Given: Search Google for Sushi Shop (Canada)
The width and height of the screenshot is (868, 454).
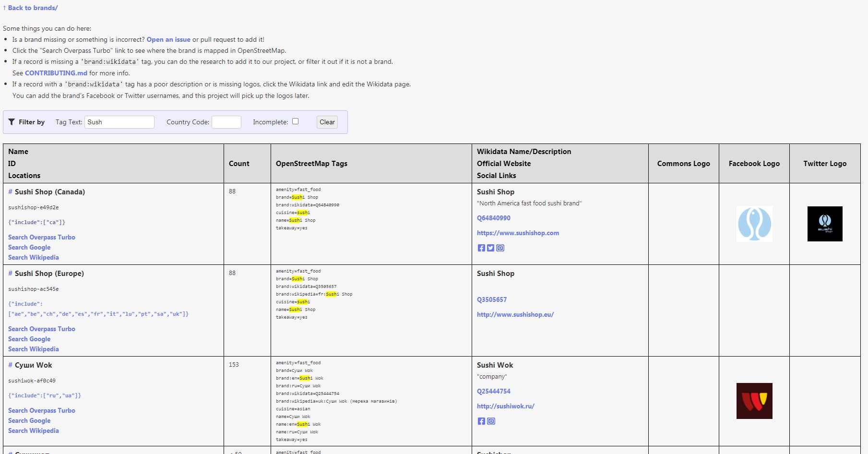Looking at the screenshot, I should [x=29, y=247].
